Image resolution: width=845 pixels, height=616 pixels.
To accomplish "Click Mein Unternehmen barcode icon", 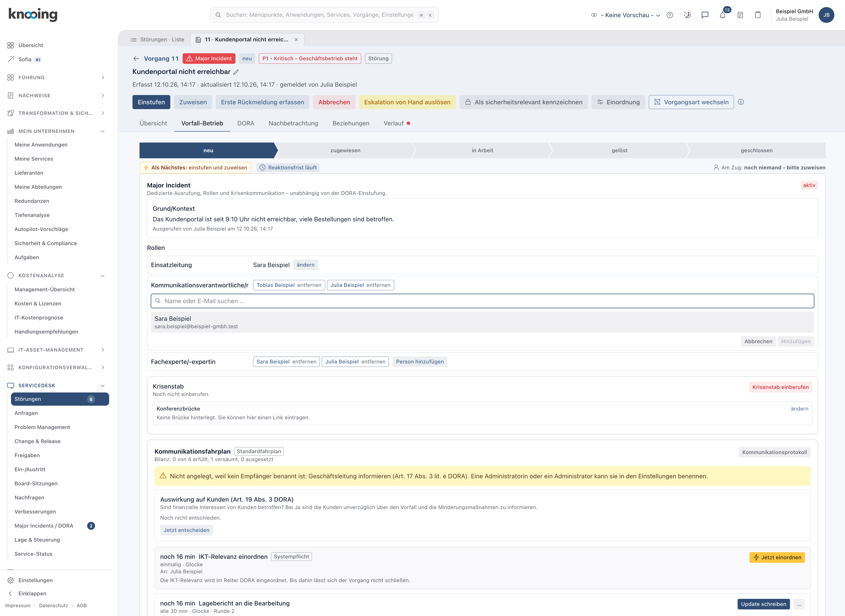I will pyautogui.click(x=10, y=131).
